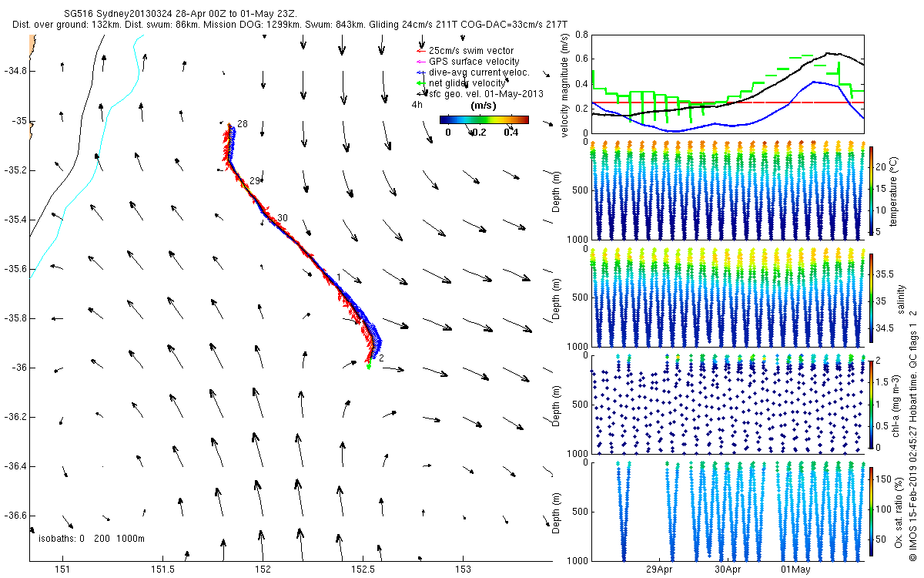Click the day '2' marker at track end
The image size is (924, 578).
[381, 358]
